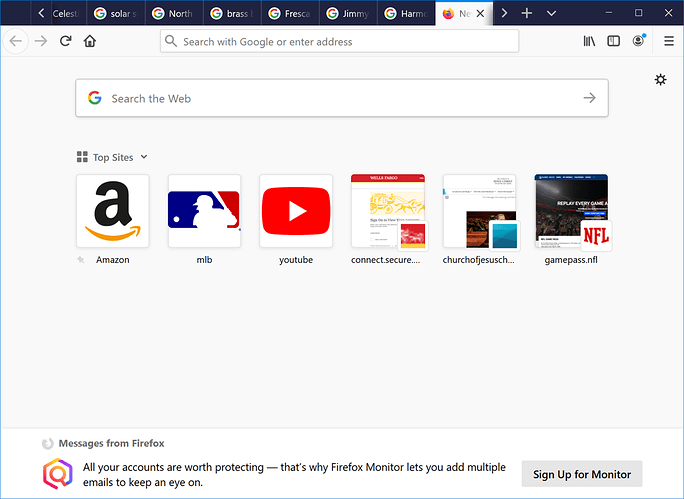The image size is (684, 499).
Task: Go back with the back arrow button
Action: click(x=16, y=41)
